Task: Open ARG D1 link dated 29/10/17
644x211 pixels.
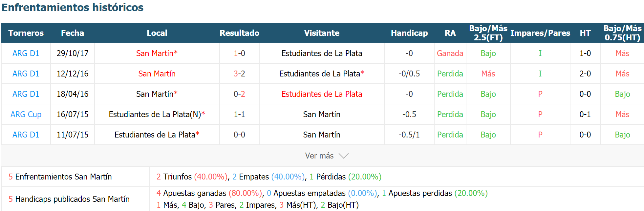Action: tap(26, 53)
